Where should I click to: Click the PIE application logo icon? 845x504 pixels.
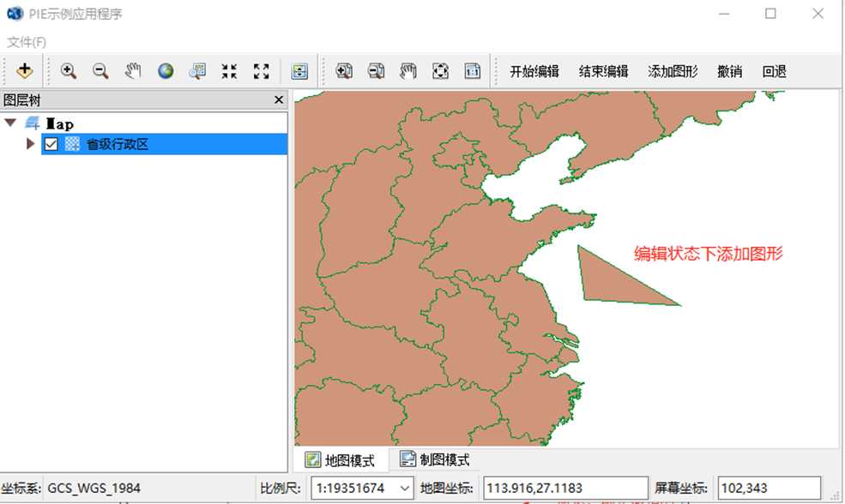pos(15,13)
